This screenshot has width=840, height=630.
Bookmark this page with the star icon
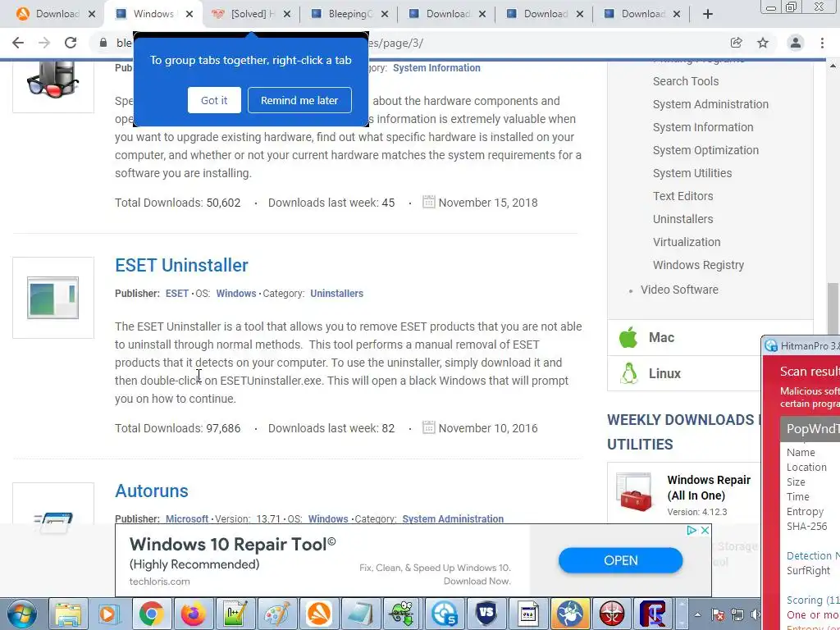coord(763,43)
